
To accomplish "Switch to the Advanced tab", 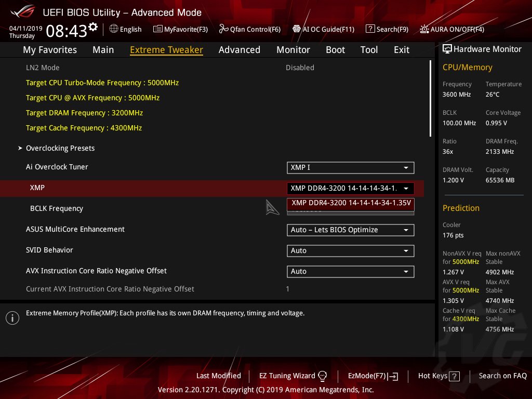I will 239,50.
